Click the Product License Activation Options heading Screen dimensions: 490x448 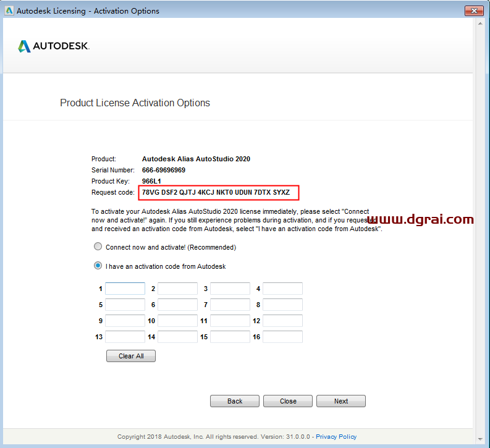(135, 103)
